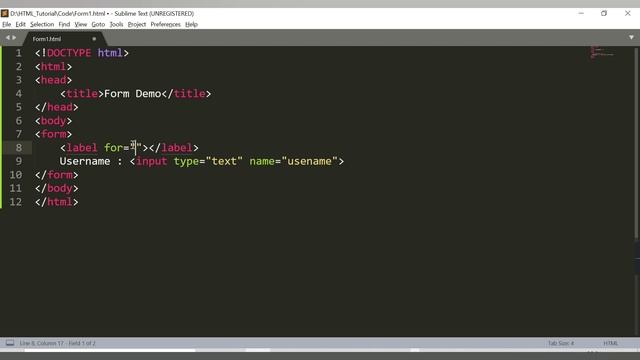Open the Selection menu
Image resolution: width=640 pixels, height=360 pixels.
pos(42,24)
